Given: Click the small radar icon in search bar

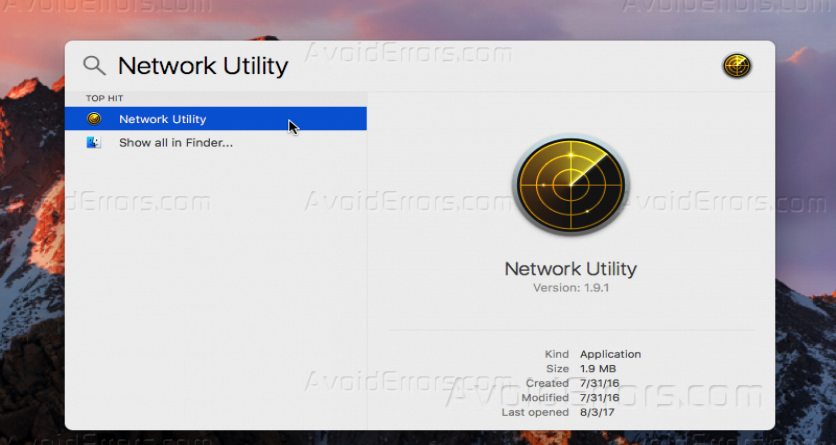Looking at the screenshot, I should pyautogui.click(x=737, y=66).
